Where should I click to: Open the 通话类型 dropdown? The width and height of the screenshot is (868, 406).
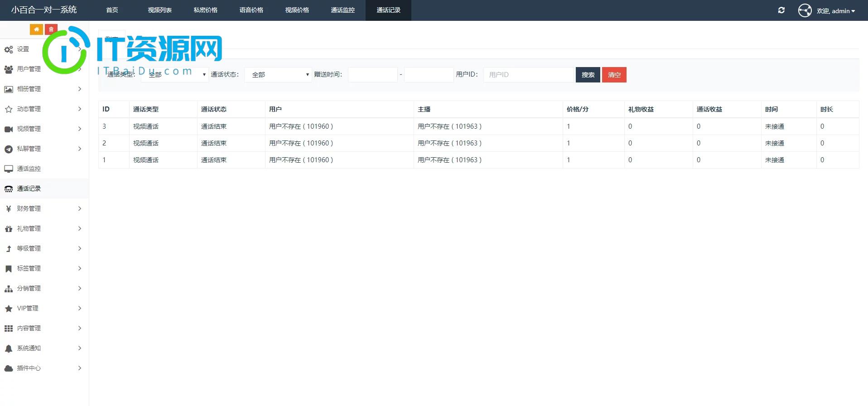[175, 75]
